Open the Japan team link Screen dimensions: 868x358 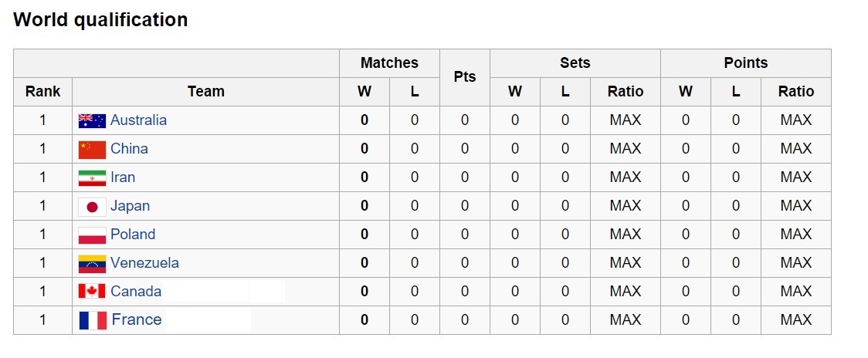(x=130, y=206)
